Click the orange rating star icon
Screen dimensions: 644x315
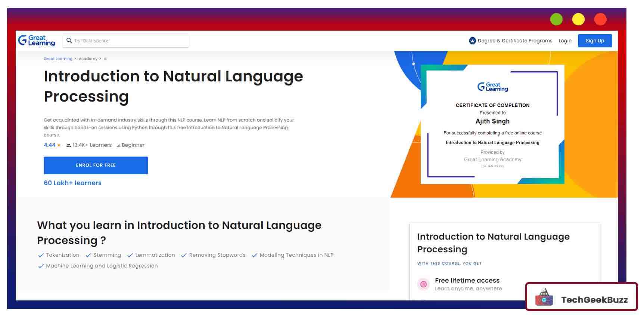point(59,145)
